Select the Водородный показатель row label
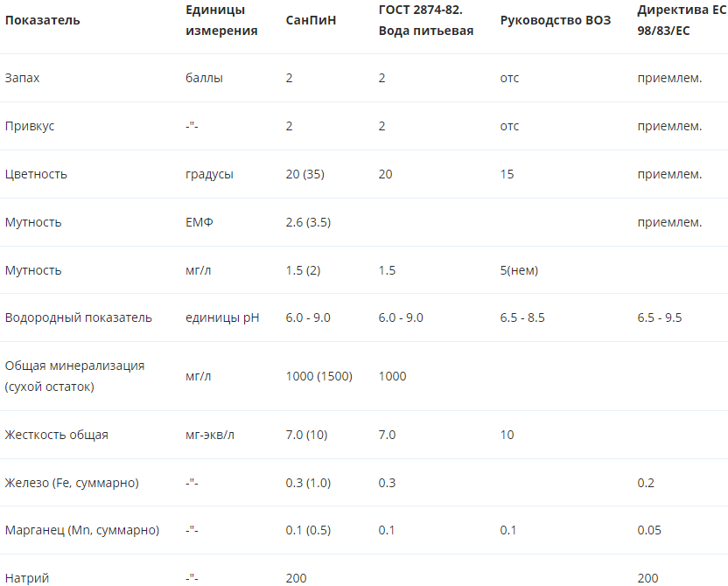 (x=79, y=317)
